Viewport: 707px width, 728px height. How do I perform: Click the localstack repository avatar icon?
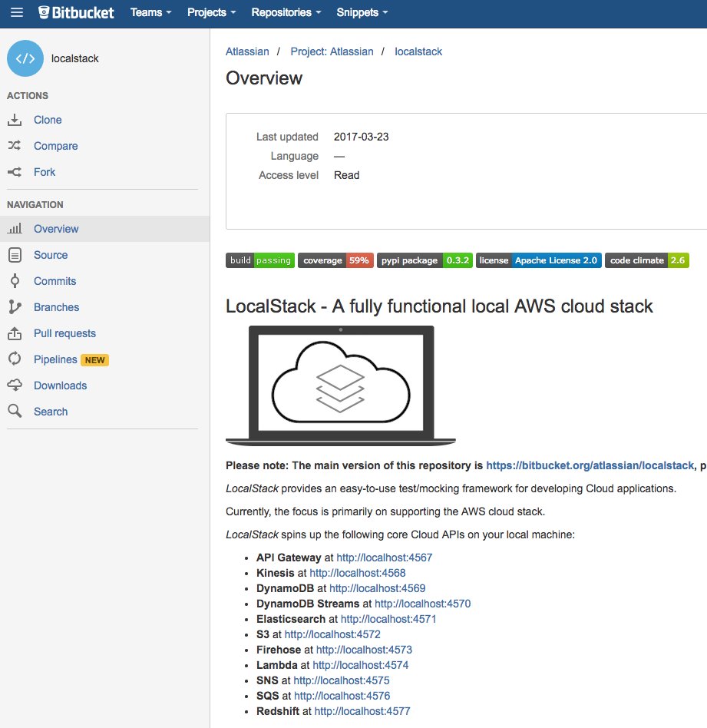[25, 58]
